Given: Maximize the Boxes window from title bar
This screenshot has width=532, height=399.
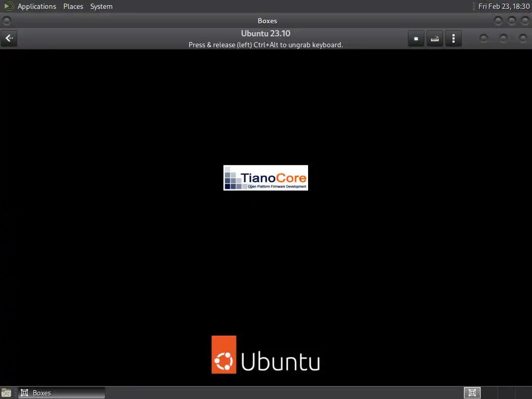Looking at the screenshot, I should pos(512,21).
